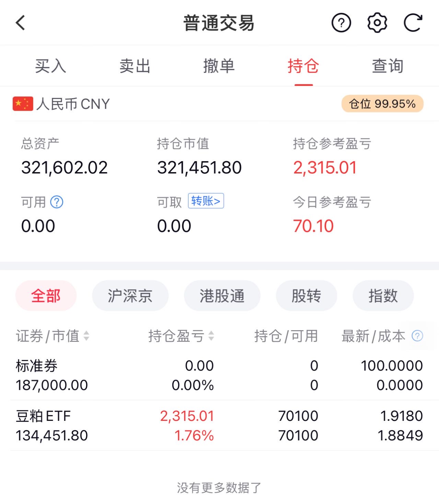Tap the China flag currency icon
Viewport: 439px width, 504px height.
23,104
